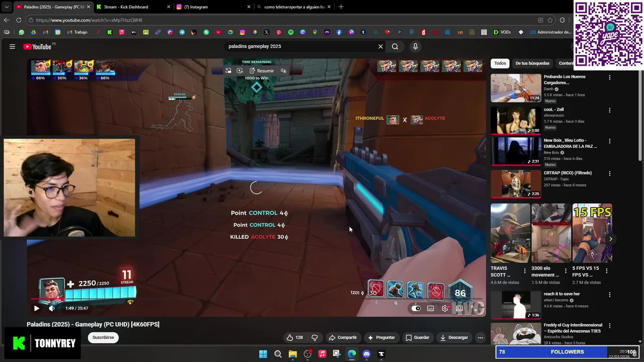Show next Shorts with the right chevron
Viewport: 644px width, 362px height.
pyautogui.click(x=610, y=239)
